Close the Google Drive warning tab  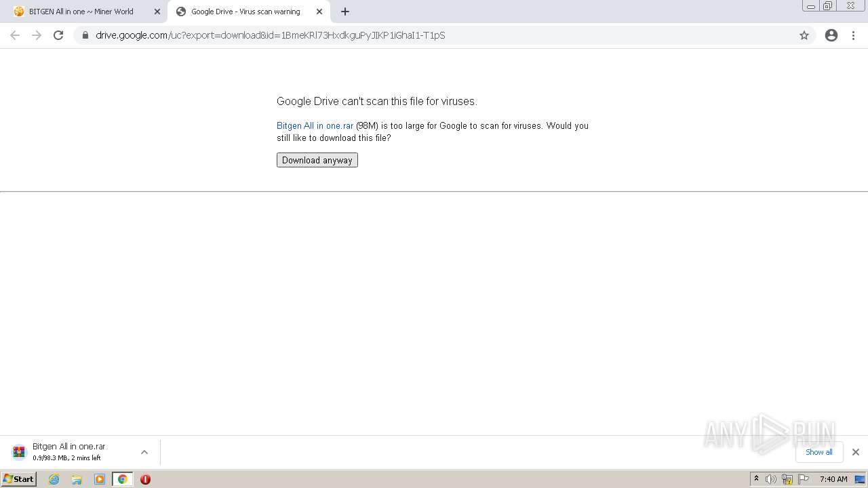coord(319,12)
